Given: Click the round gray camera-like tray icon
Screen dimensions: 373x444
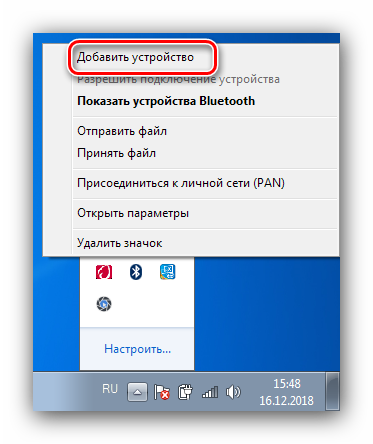Looking at the screenshot, I should pyautogui.click(x=104, y=304).
